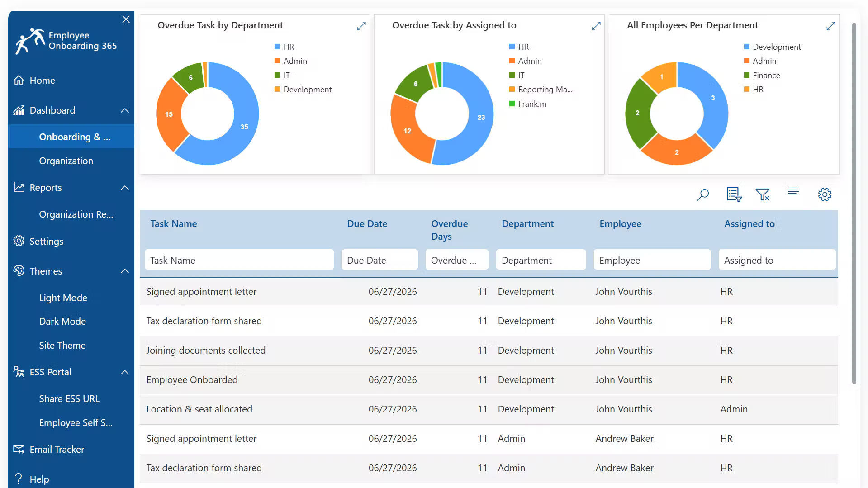Focus the Assigned to filter field
This screenshot has height=488, width=868.
777,260
